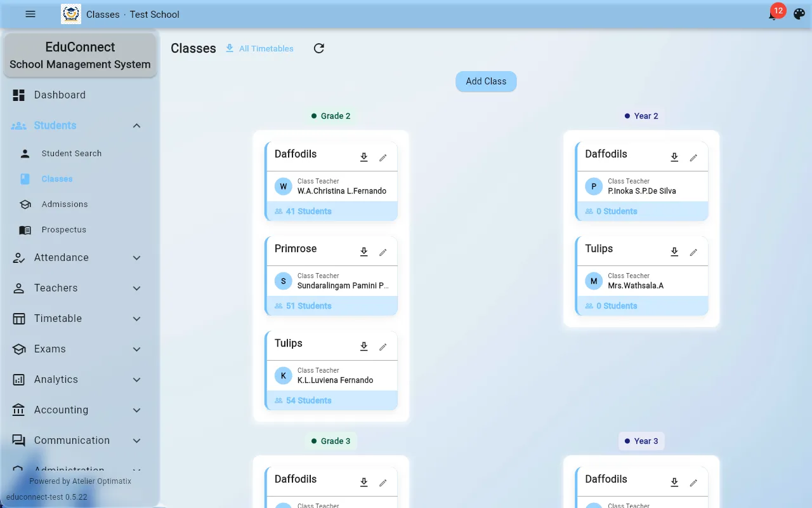Download timetable for Grade 2 Daffodils
Image resolution: width=812 pixels, height=508 pixels.
(x=364, y=157)
